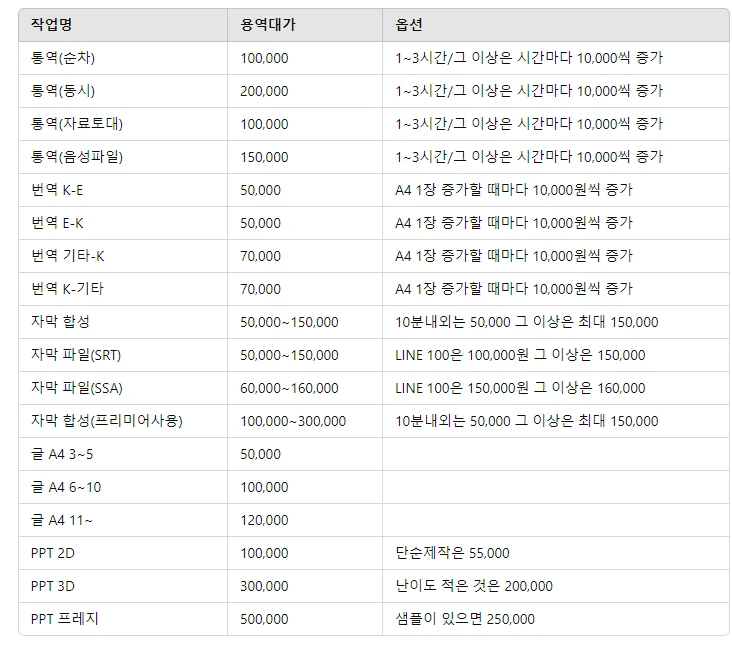Click the 옵션 column header
Screen dimensions: 732x650
[x=408, y=25]
